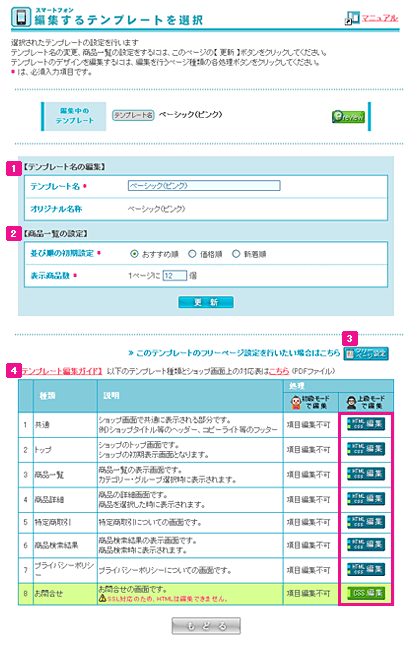Click HTML/CSS 編集 for 商品一覧 row
The height and width of the screenshot is (648, 405).
click(366, 474)
